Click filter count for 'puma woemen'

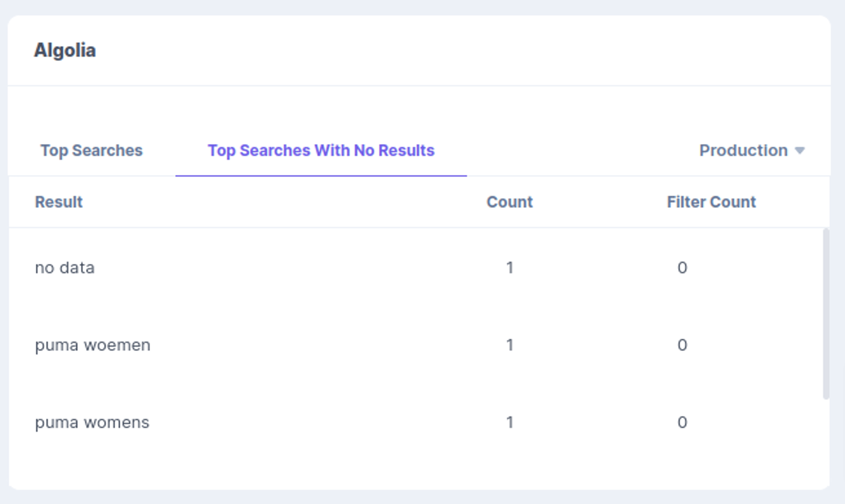682,345
